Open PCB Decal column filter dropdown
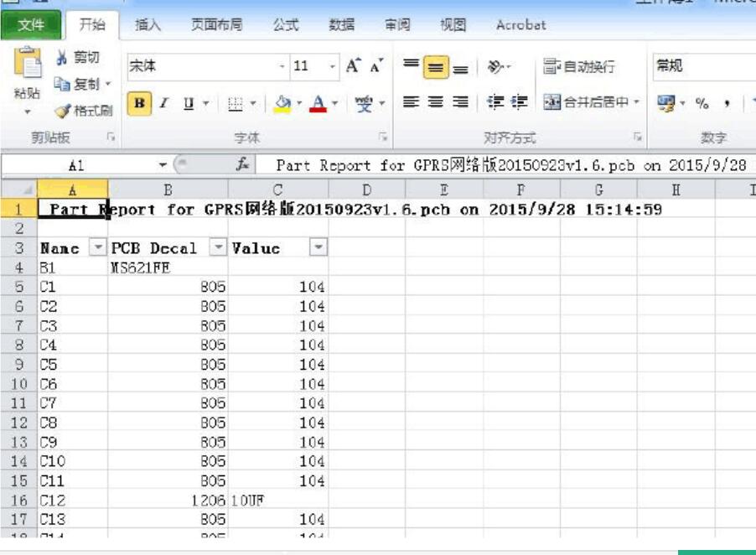 (218, 247)
